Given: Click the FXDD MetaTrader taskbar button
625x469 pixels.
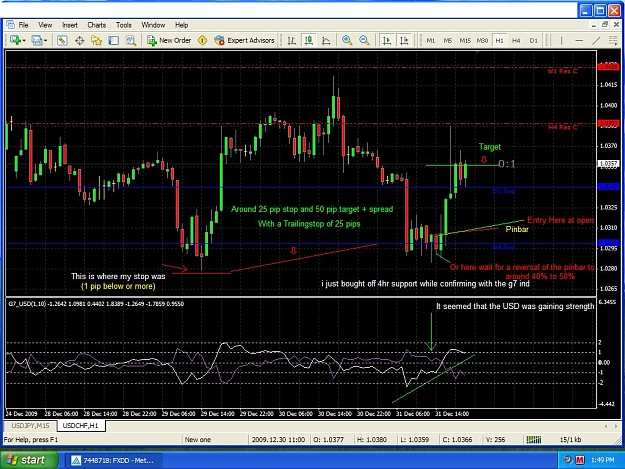Looking at the screenshot, I should coord(113,461).
